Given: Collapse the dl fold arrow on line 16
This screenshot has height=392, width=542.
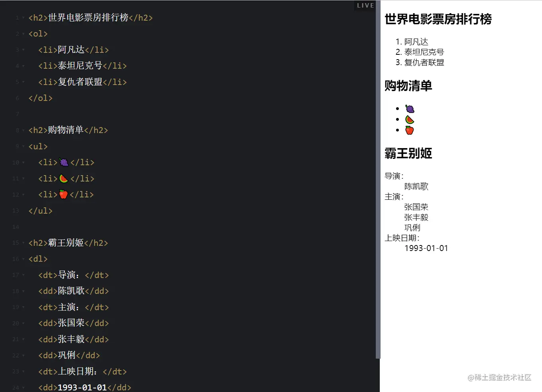Looking at the screenshot, I should tap(23, 259).
